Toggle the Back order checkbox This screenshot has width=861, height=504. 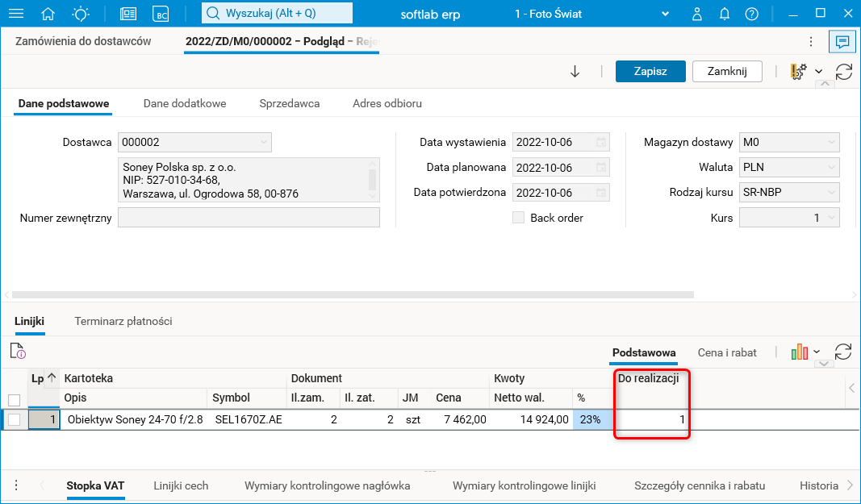pos(518,218)
